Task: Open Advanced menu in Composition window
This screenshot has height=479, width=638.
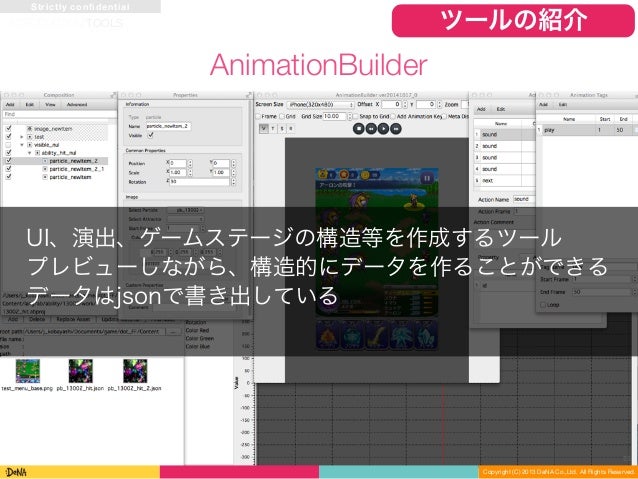Action: (77, 105)
